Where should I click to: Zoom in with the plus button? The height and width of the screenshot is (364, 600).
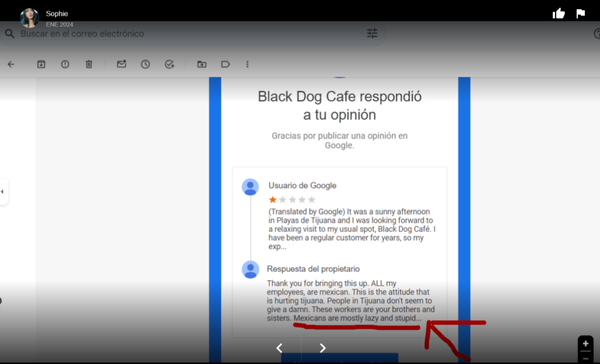[585, 344]
